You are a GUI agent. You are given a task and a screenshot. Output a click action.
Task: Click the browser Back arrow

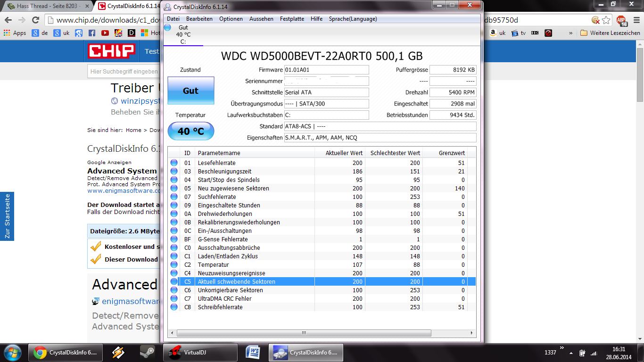(x=8, y=20)
